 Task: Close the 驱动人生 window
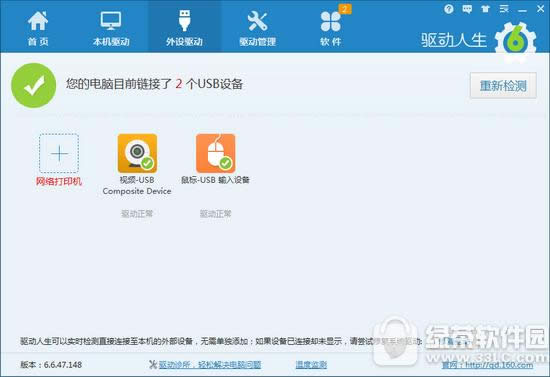click(541, 9)
